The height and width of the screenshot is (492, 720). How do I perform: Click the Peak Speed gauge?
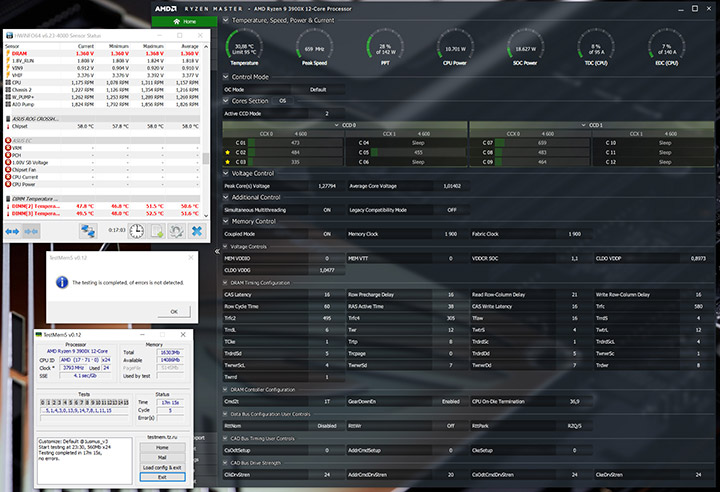[315, 48]
